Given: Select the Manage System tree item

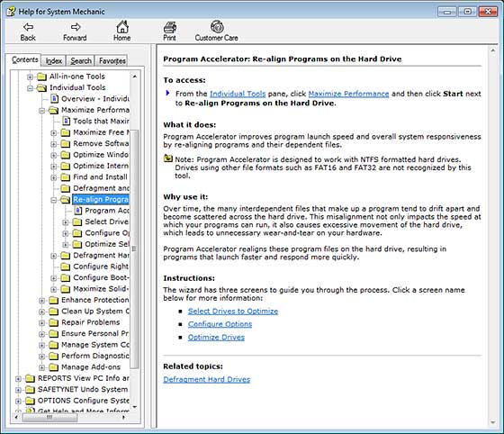Looking at the screenshot, I should [95, 345].
